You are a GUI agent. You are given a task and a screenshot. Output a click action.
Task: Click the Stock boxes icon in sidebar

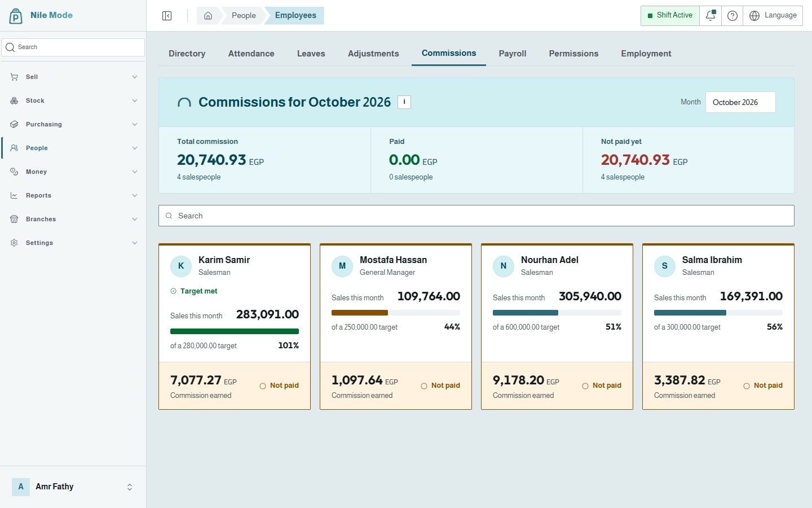click(x=14, y=100)
